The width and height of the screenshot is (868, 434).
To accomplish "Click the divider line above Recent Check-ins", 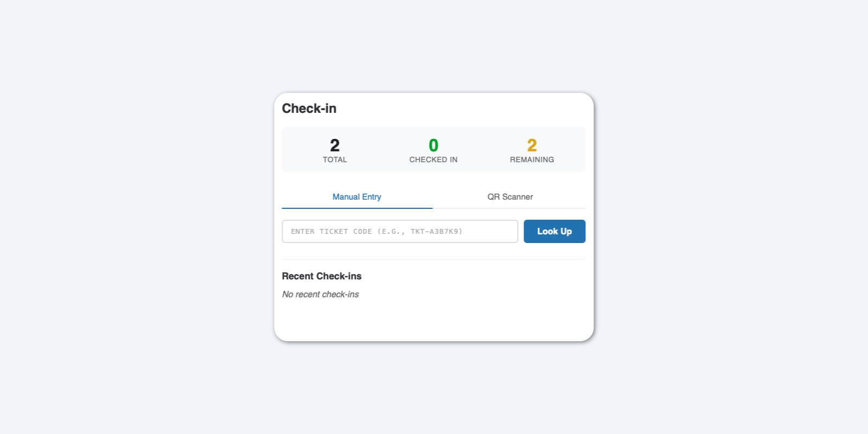I will pos(434,259).
